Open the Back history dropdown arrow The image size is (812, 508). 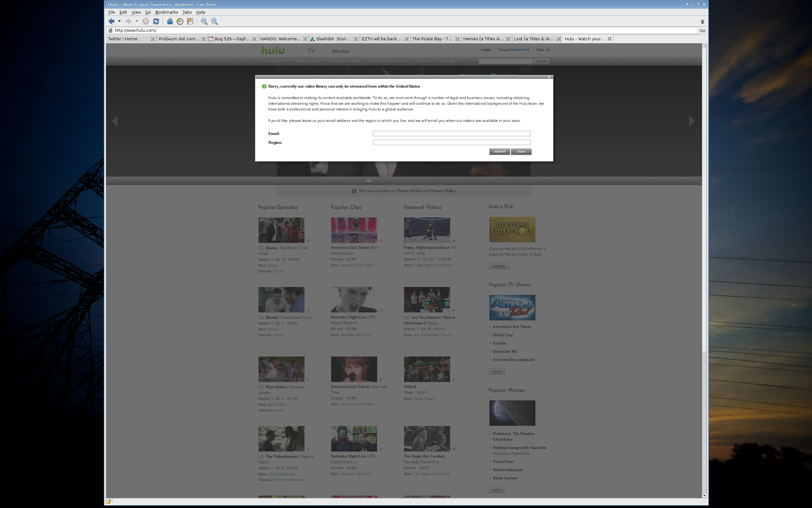pyautogui.click(x=119, y=21)
